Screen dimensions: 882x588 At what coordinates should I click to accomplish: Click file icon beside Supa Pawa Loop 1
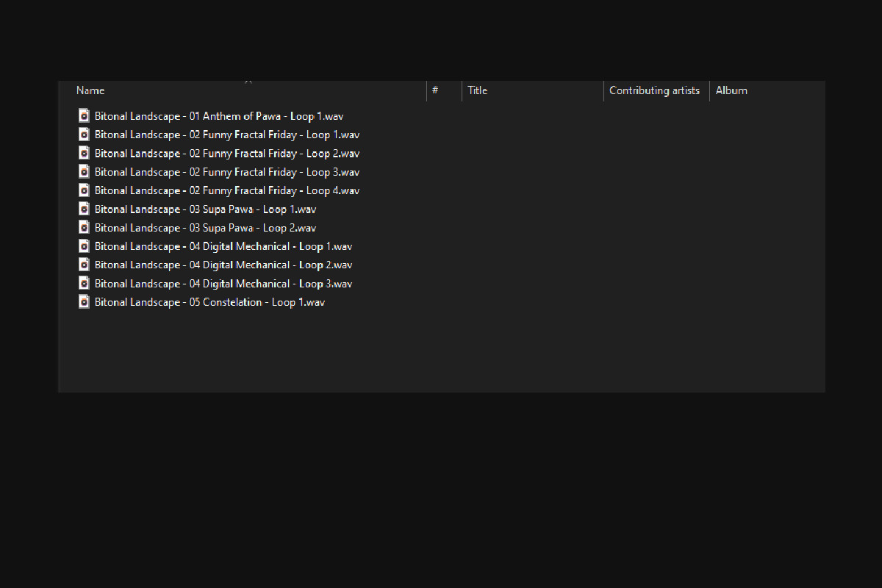pos(84,209)
